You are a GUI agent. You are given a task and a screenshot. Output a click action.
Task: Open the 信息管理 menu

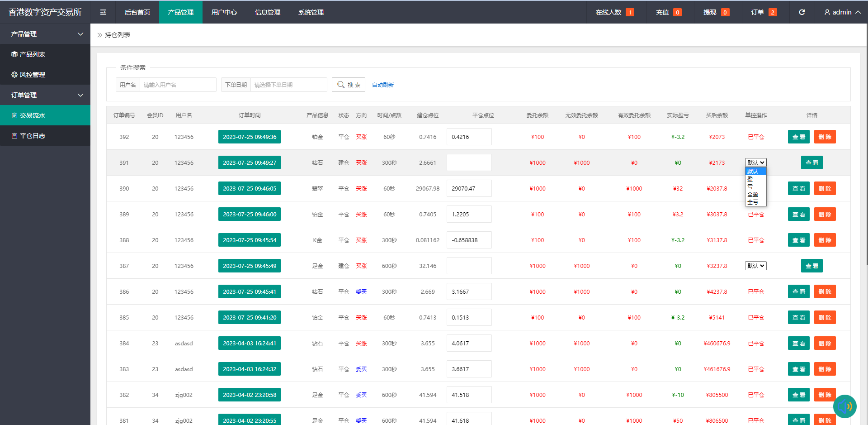[267, 12]
